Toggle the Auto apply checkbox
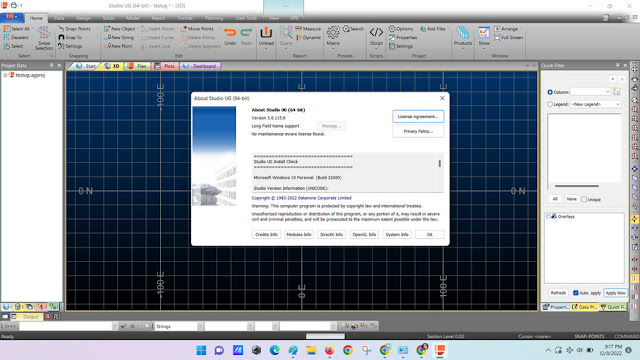This screenshot has height=360, width=640. (576, 293)
